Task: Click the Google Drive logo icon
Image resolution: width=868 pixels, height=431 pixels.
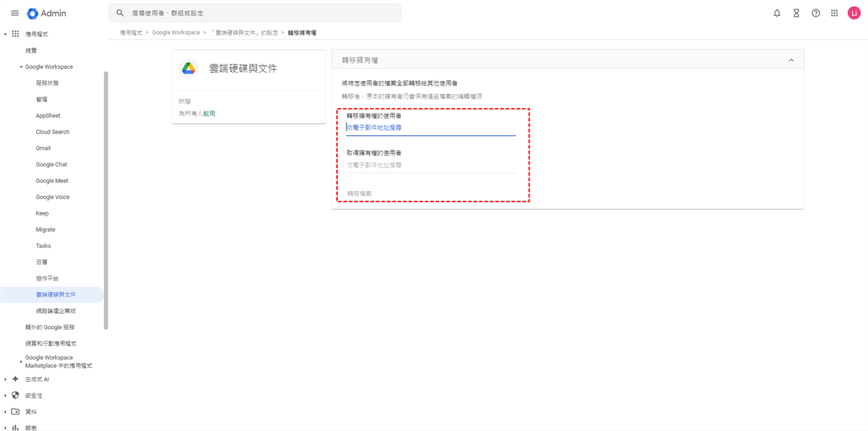Action: click(x=188, y=68)
